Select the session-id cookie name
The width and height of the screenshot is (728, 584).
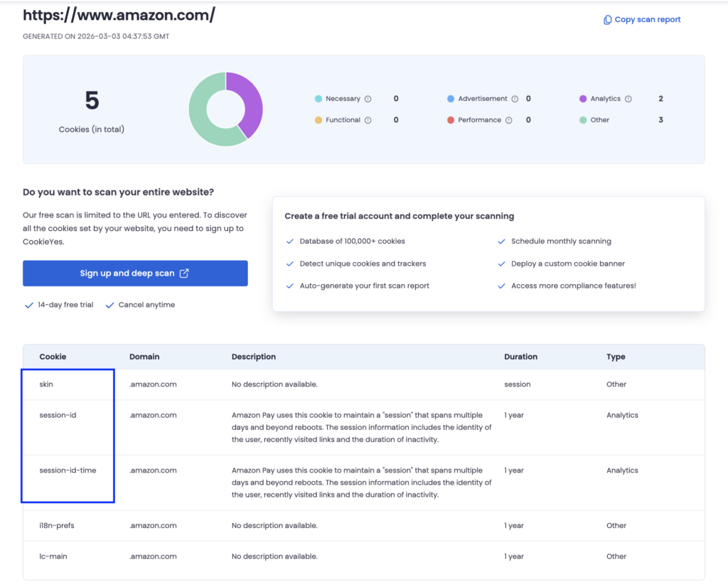click(x=58, y=415)
